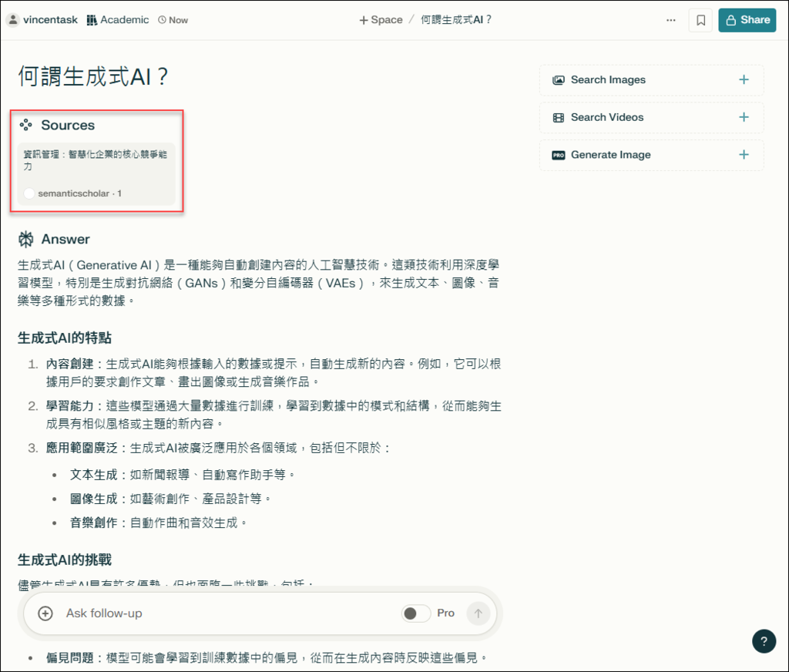Click the bold text 學習能力

pos(70,406)
